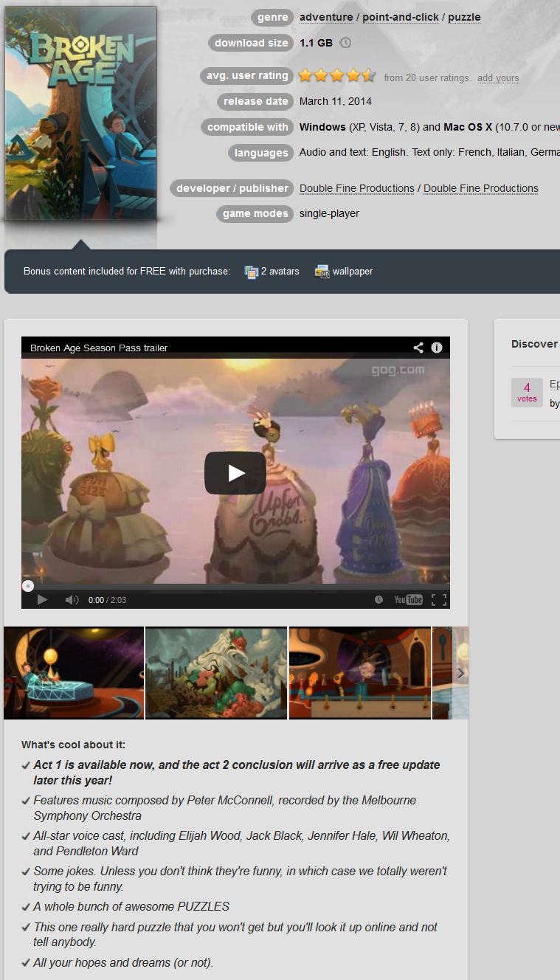The width and height of the screenshot is (560, 980).
Task: Click the 'game modes' label pill
Action: coord(255,213)
